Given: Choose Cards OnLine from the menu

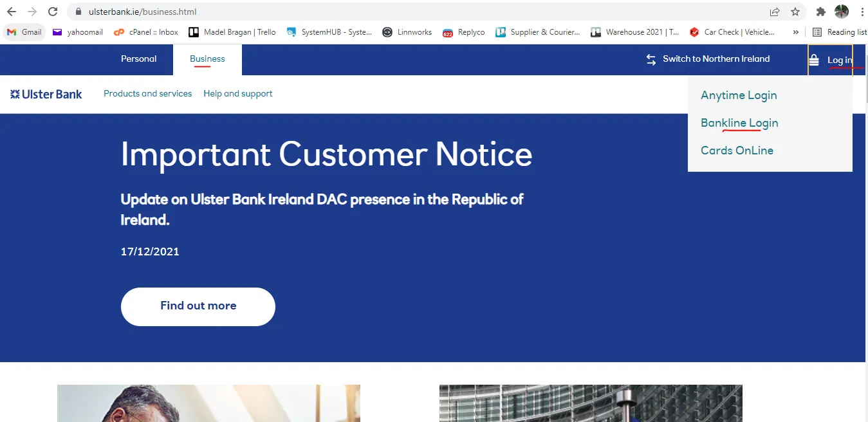Looking at the screenshot, I should [737, 151].
